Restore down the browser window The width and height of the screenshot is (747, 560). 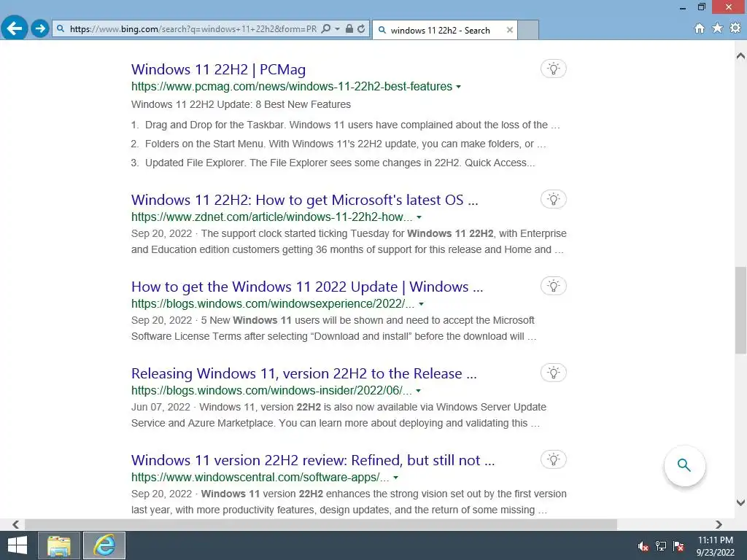[x=702, y=7]
